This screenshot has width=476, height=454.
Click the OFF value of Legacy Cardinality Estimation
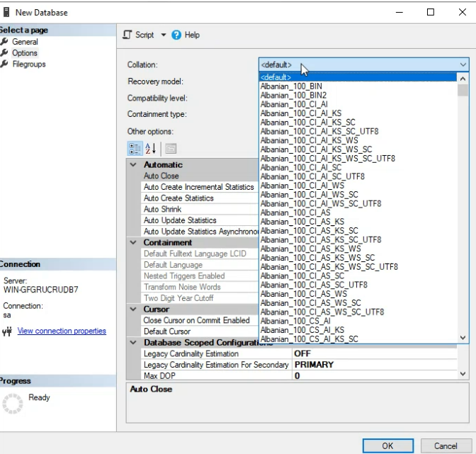pos(375,353)
